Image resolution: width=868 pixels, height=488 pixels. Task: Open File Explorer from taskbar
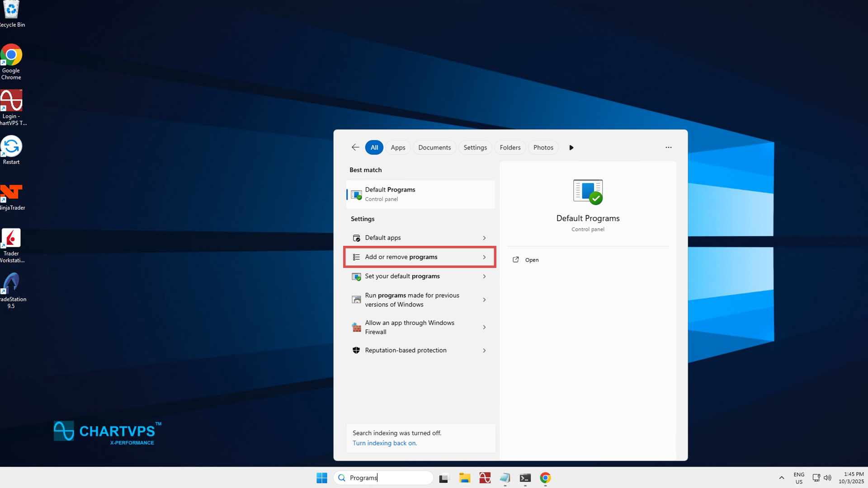tap(465, 478)
